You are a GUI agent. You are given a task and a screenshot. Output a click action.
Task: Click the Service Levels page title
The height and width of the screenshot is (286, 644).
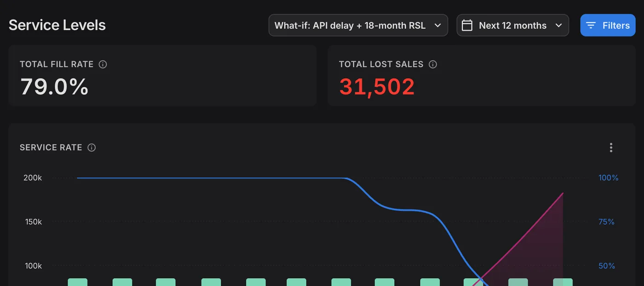[x=57, y=25]
